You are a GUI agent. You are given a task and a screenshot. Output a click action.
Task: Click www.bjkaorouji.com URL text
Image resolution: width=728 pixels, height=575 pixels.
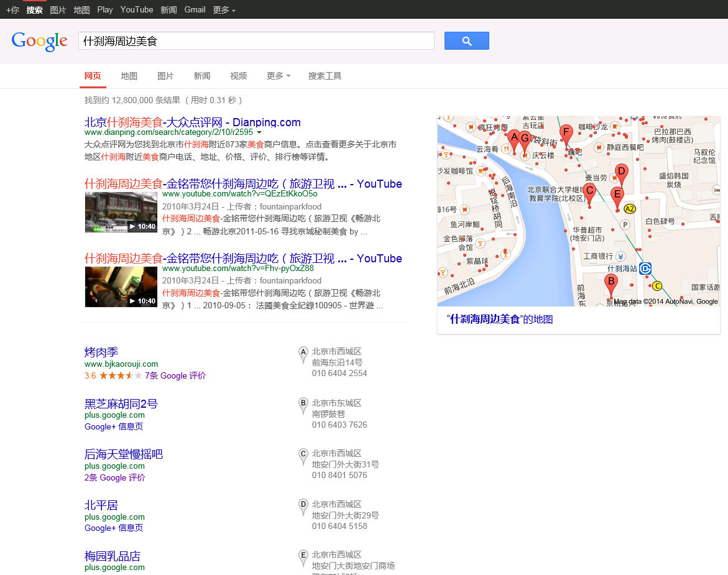121,364
